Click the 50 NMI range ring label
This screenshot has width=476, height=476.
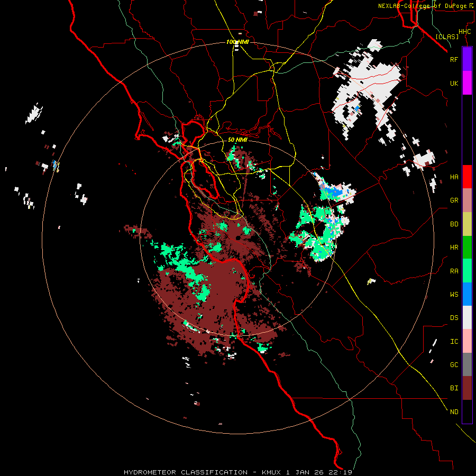click(237, 140)
